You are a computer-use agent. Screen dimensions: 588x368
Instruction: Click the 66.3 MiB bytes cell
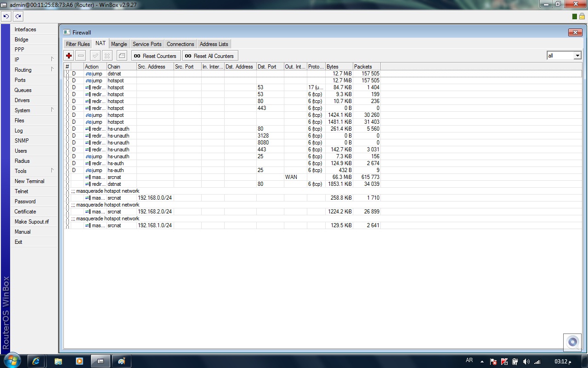[x=339, y=177]
